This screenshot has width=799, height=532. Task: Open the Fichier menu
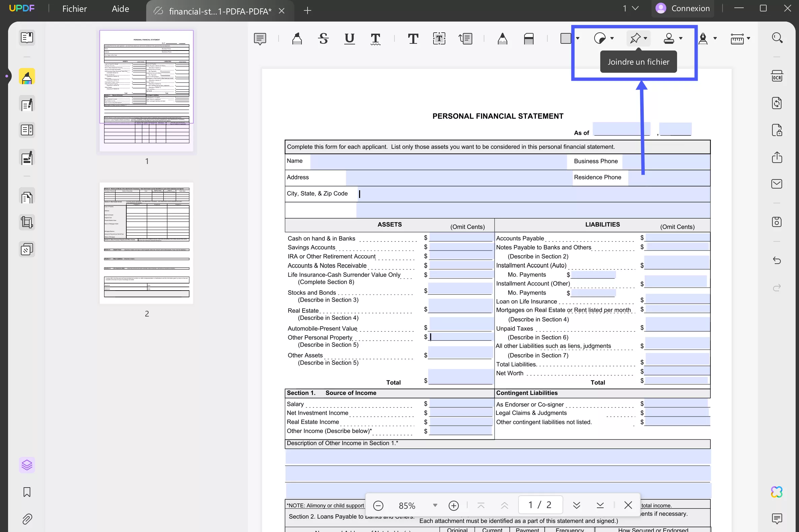coord(74,9)
